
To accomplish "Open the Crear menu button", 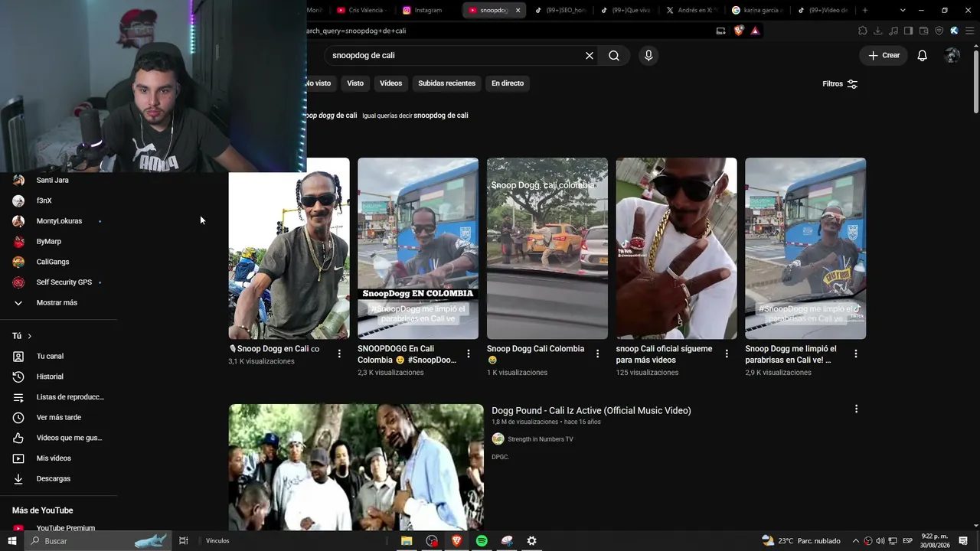I will coord(884,55).
